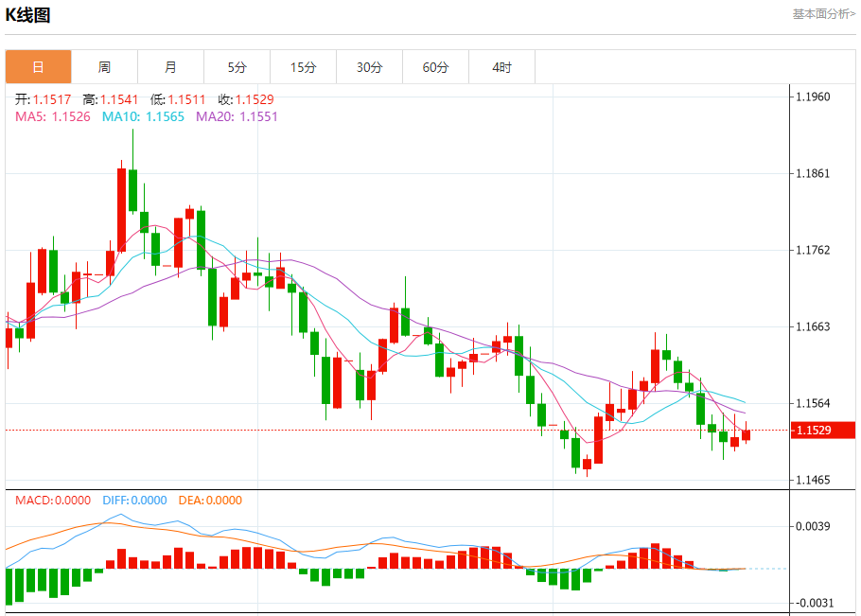This screenshot has height=616, width=861.
Task: Open the 4时 timeframe tab
Action: 501,67
